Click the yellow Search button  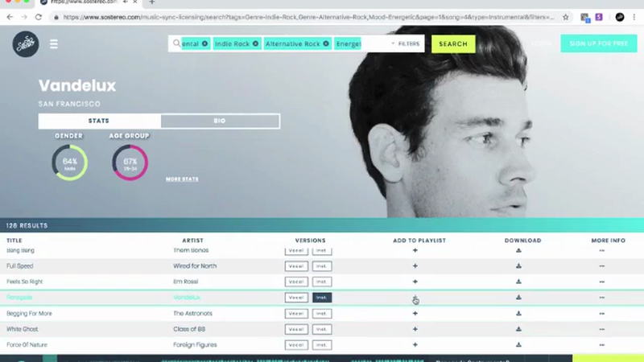click(453, 44)
